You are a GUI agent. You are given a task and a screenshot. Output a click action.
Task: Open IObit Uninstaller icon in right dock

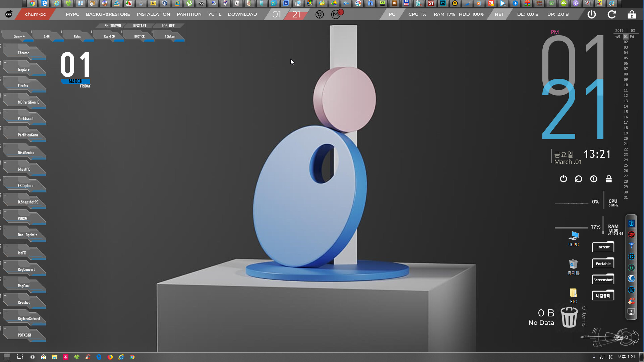tap(631, 267)
